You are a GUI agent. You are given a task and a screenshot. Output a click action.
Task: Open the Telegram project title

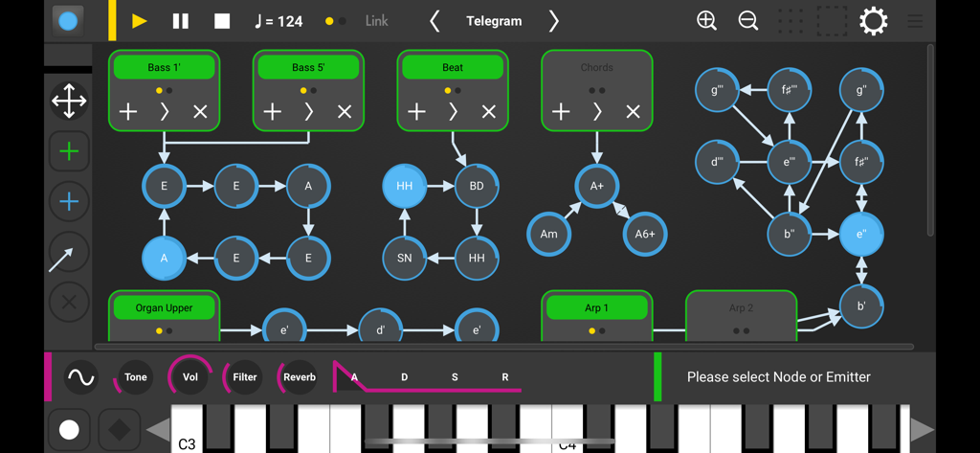coord(494,21)
